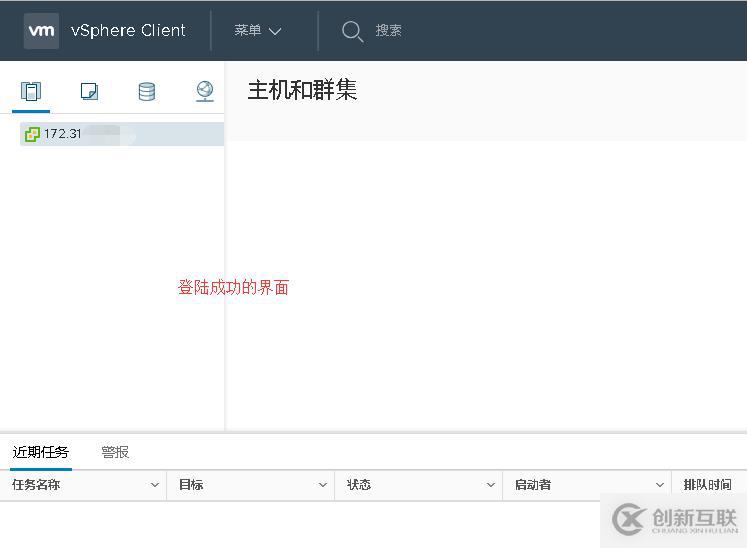Open the Networking inventory icon
Viewport: 747px width, 548px height.
(x=205, y=91)
